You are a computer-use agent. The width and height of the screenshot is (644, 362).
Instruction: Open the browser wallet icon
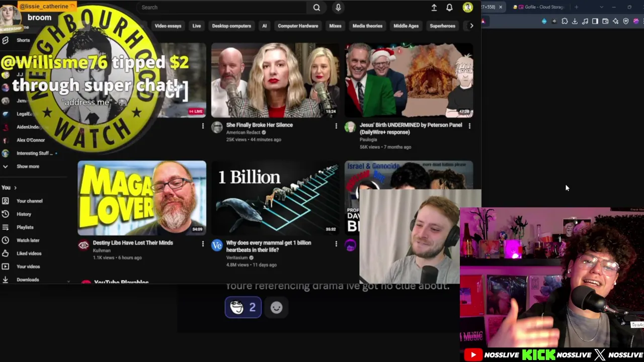[x=605, y=21]
